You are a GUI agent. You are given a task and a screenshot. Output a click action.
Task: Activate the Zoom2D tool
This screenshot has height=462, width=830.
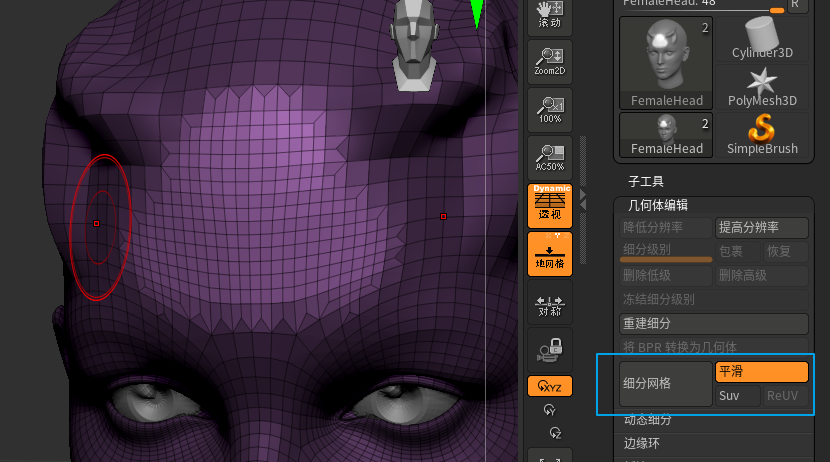[x=549, y=61]
